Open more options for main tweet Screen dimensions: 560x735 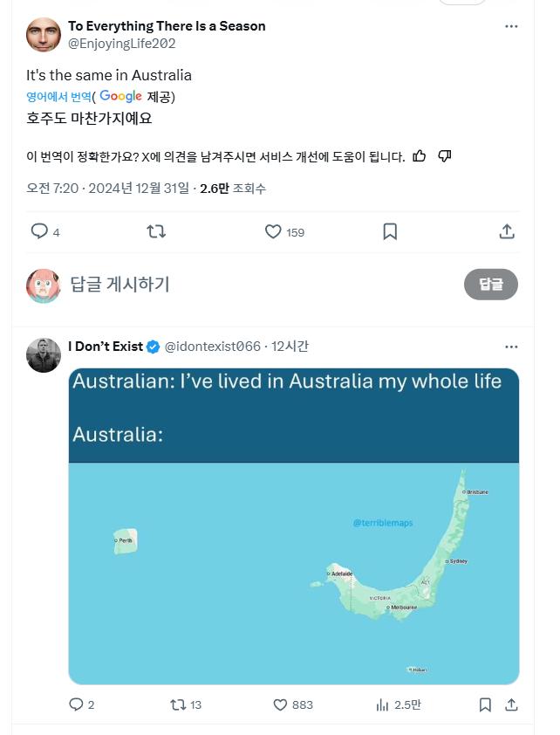pyautogui.click(x=511, y=26)
